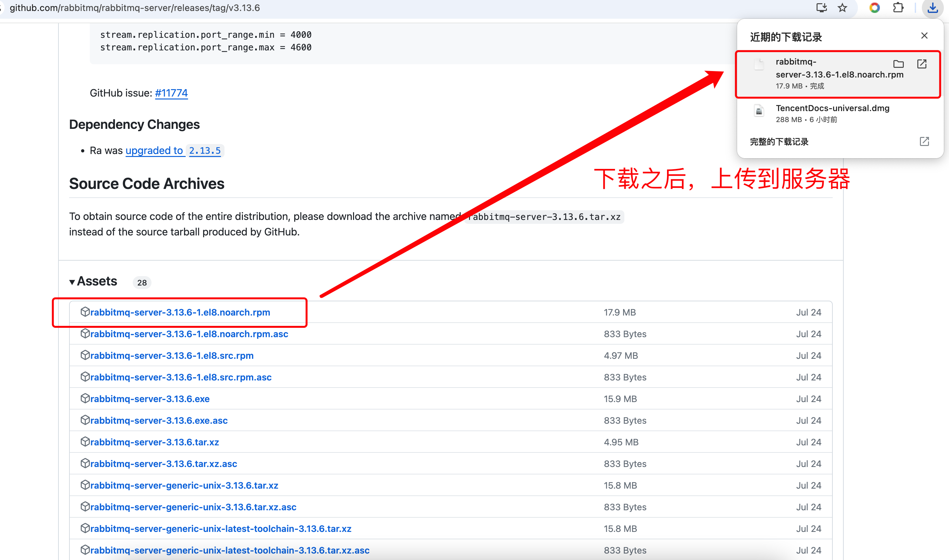Click package icon beside latest-toolchain tar.xz.asc
The width and height of the screenshot is (949, 560).
coord(85,550)
